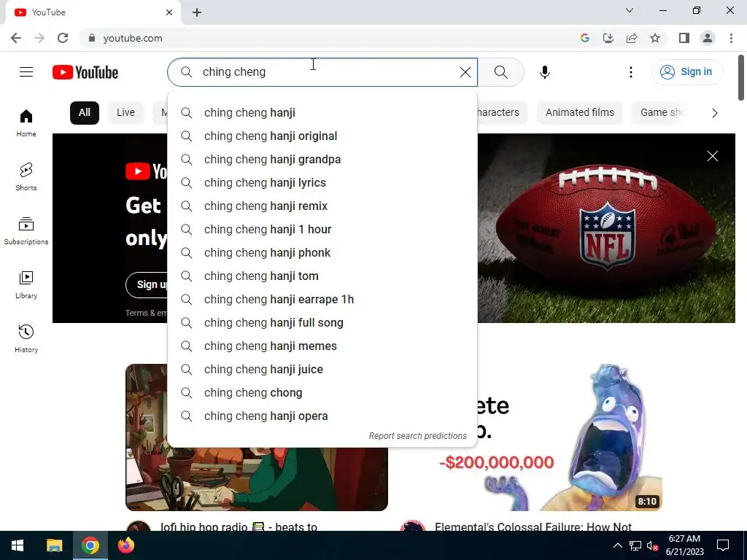Viewport: 747px width, 560px height.
Task: Choose suggestion 'ching cheng hanji'
Action: (322, 113)
